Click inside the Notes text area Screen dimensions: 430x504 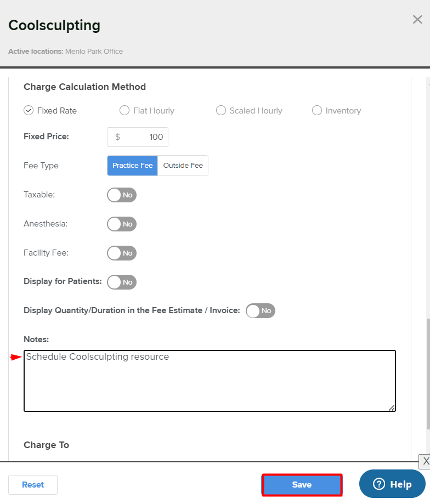[x=210, y=381]
